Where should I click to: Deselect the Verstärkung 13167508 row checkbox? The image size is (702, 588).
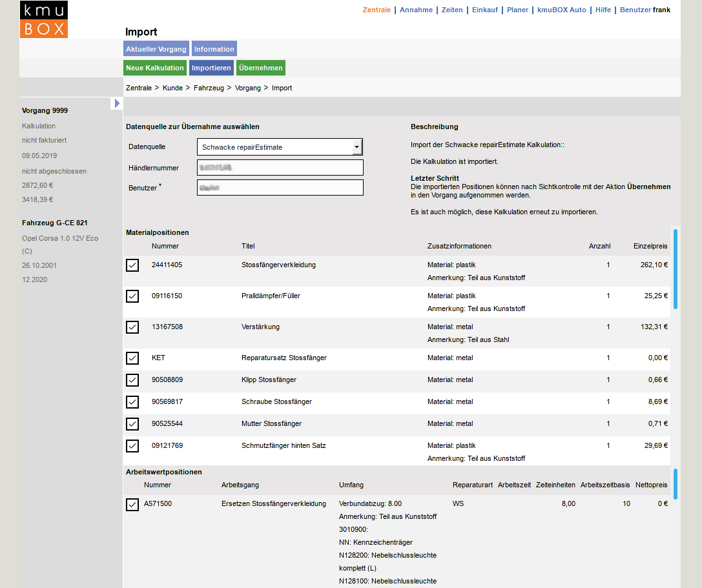(x=132, y=327)
